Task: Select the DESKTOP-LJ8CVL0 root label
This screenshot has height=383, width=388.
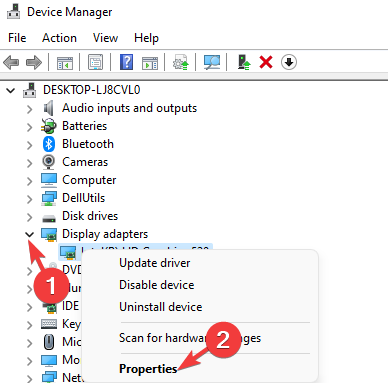Action: (x=92, y=90)
